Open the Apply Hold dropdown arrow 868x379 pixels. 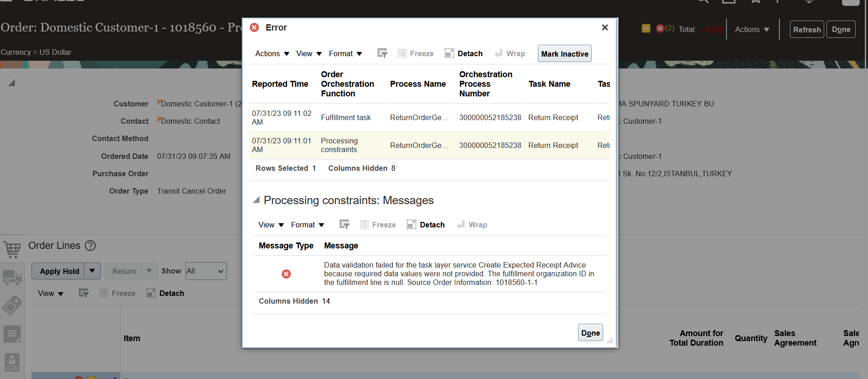92,271
